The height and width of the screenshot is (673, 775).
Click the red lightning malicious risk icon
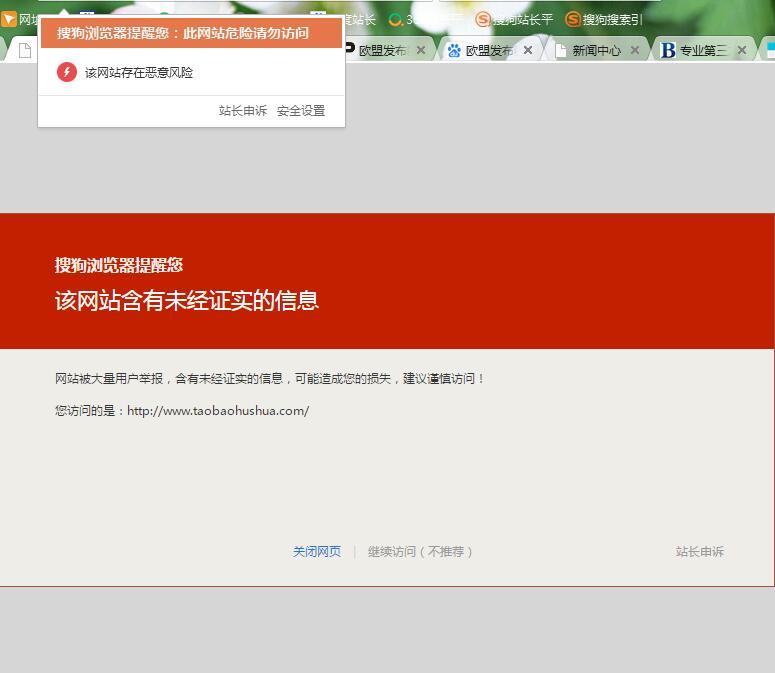coord(67,72)
